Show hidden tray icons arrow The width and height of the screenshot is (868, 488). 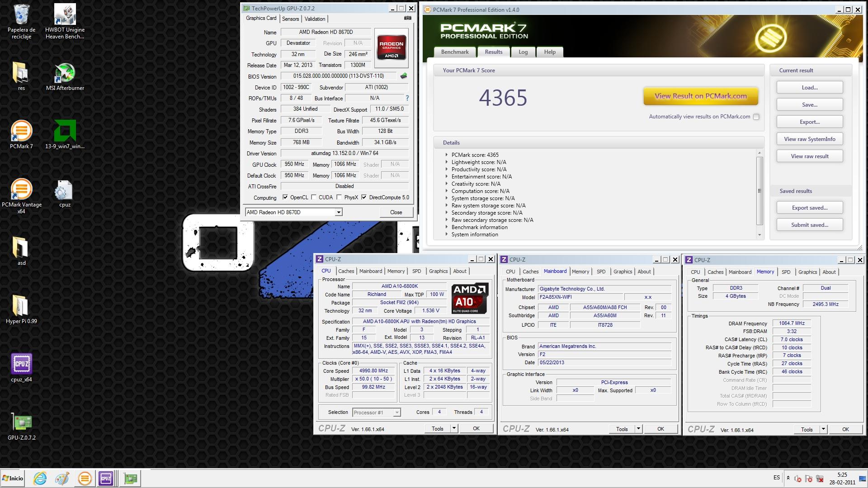788,478
